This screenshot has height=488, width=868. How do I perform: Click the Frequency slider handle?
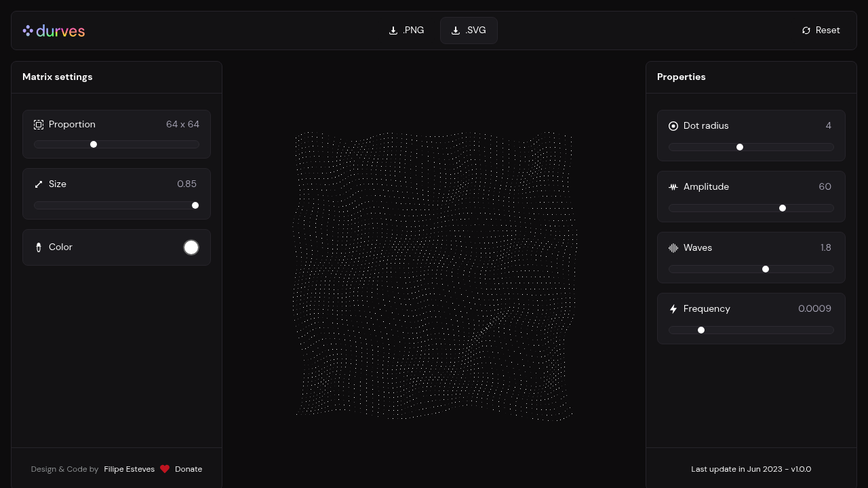[701, 330]
